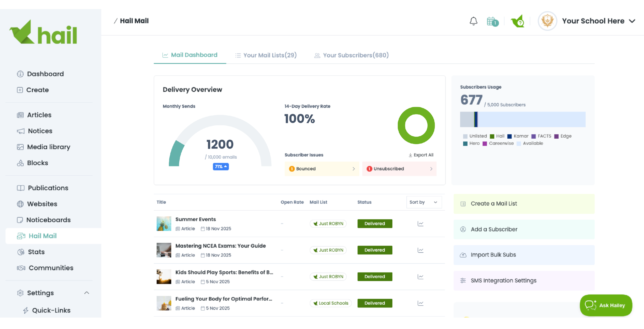This screenshot has width=644, height=329.
Task: Click the Export All download icon
Action: click(x=410, y=155)
